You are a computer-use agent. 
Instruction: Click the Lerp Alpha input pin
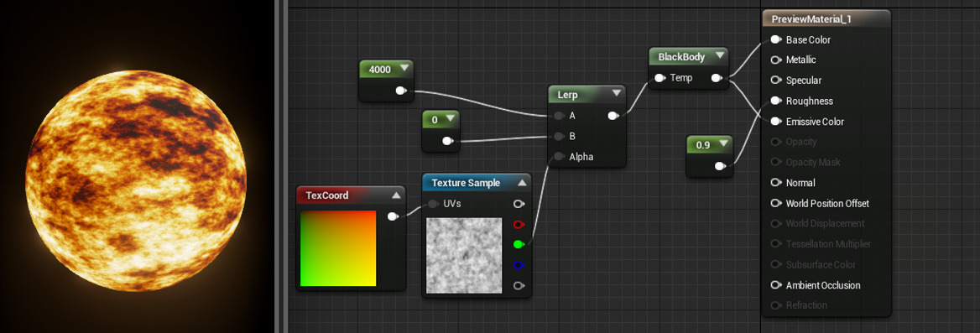[x=558, y=157]
